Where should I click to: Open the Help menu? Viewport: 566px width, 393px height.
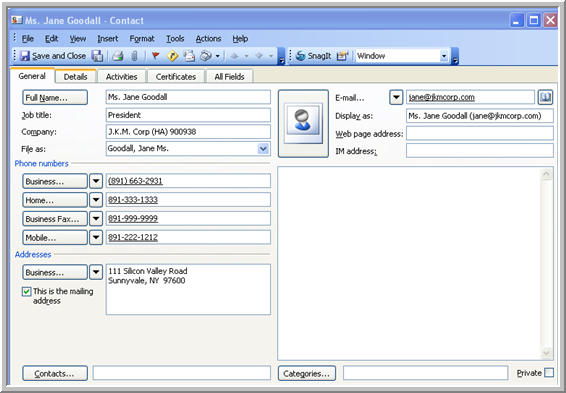pos(240,39)
